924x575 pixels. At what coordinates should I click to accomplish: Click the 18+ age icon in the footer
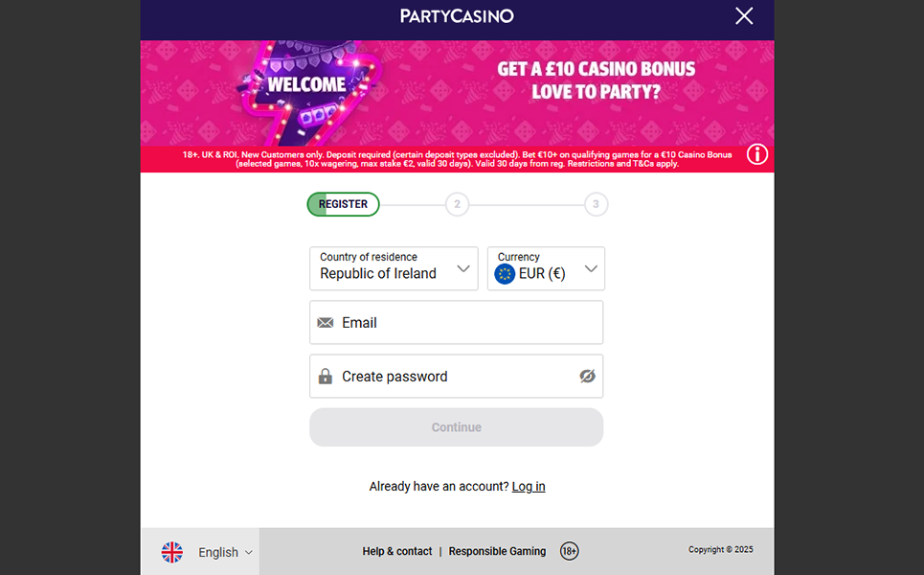pyautogui.click(x=569, y=551)
